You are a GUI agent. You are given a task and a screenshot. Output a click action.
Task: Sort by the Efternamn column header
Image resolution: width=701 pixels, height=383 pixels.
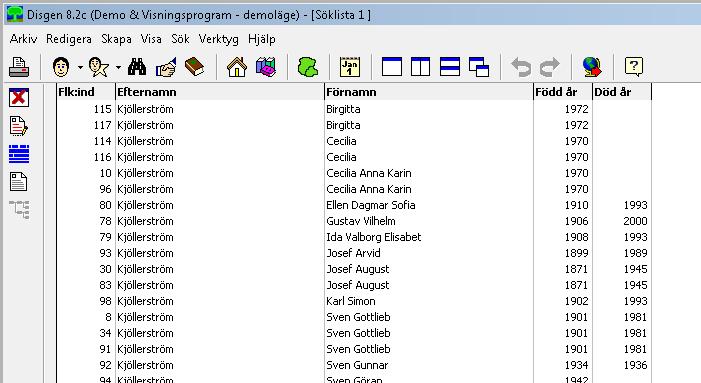220,92
